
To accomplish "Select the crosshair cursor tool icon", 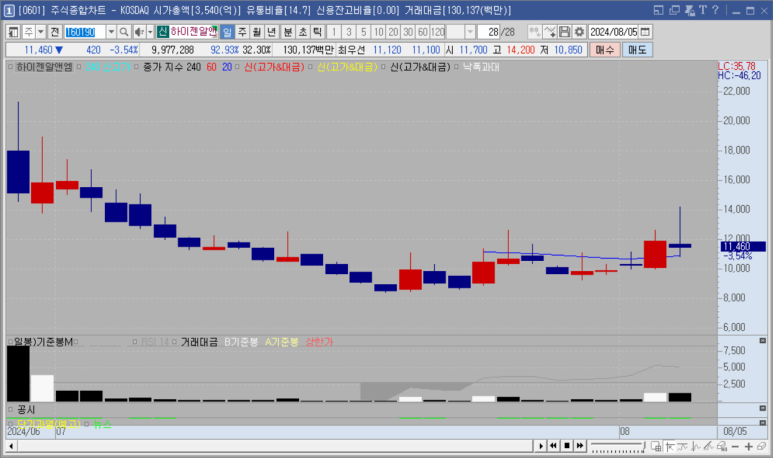I will (669, 446).
